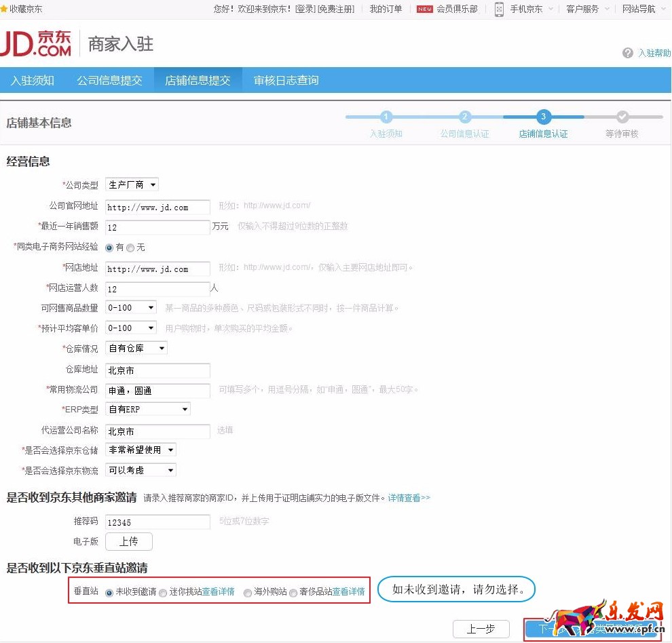Switch to the 入驻须知 tab

[33, 79]
